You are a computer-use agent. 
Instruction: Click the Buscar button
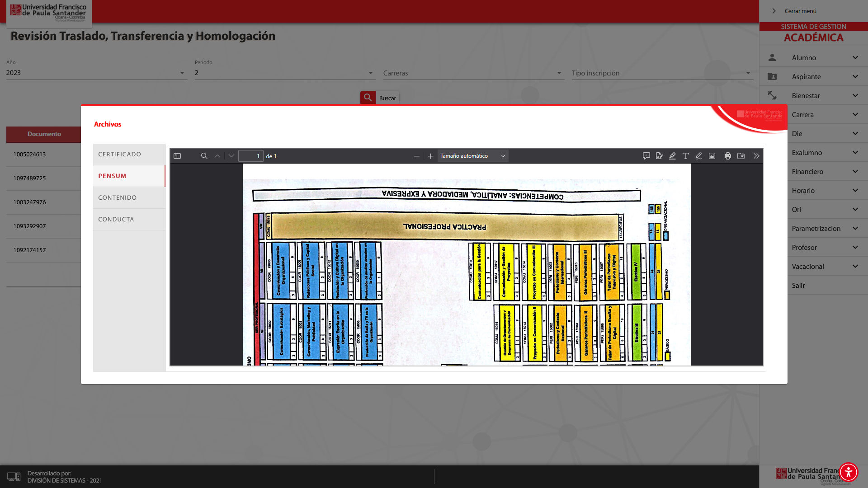point(379,98)
